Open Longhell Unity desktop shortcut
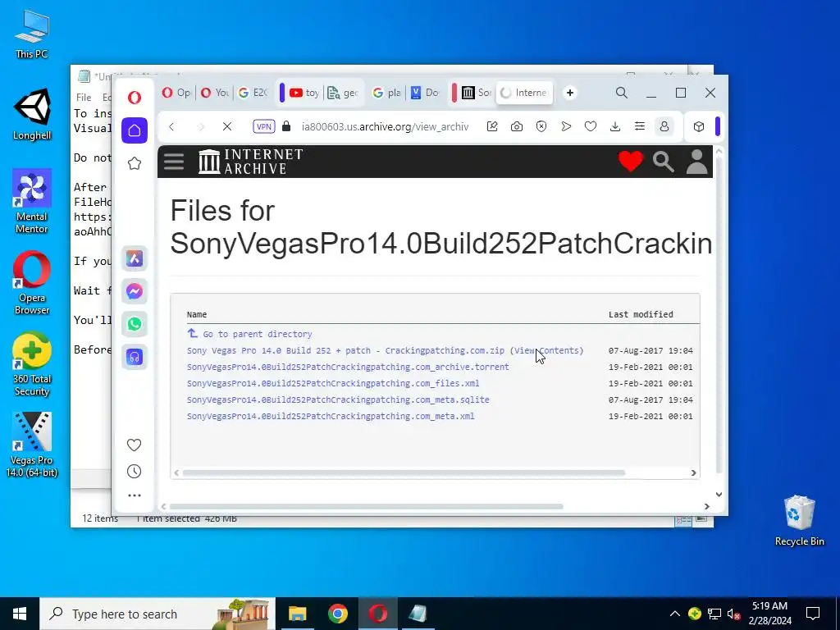The height and width of the screenshot is (630, 840). (x=32, y=114)
